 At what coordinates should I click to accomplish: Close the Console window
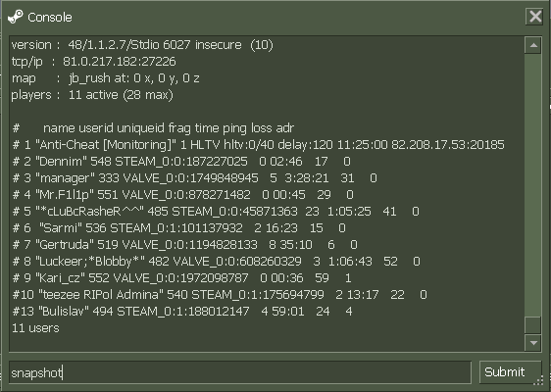click(x=535, y=16)
